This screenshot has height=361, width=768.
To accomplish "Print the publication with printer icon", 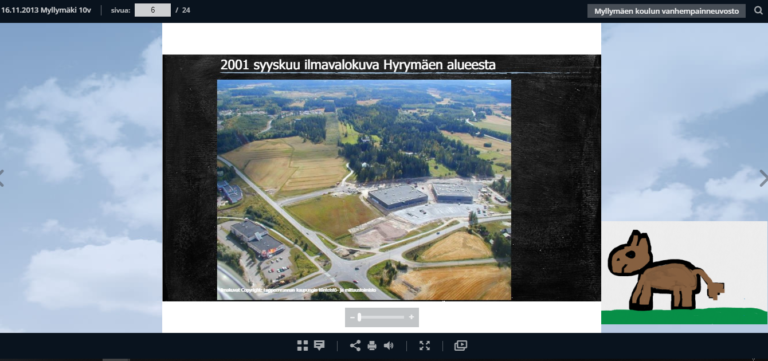I will (x=372, y=345).
